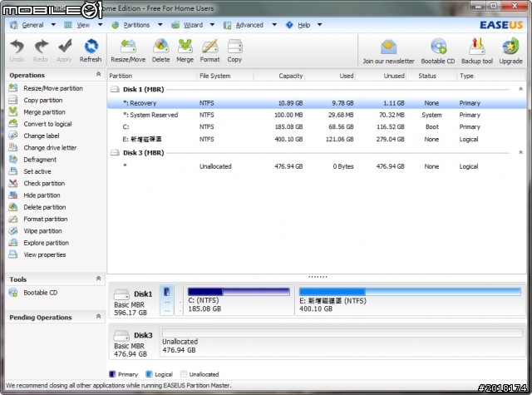Select the Recovery partition row
The width and height of the screenshot is (532, 395).
(316, 103)
